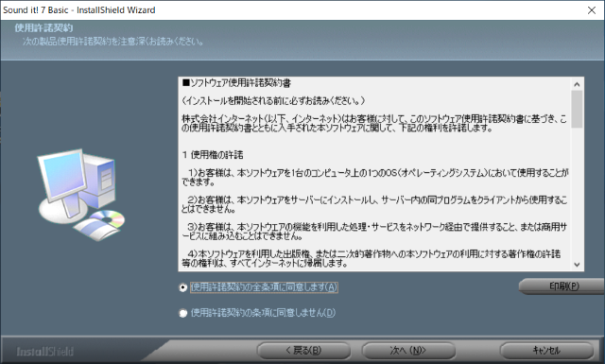Click the 使用許諾契約 header title
Image resolution: width=605 pixels, height=364 pixels.
tap(43, 27)
